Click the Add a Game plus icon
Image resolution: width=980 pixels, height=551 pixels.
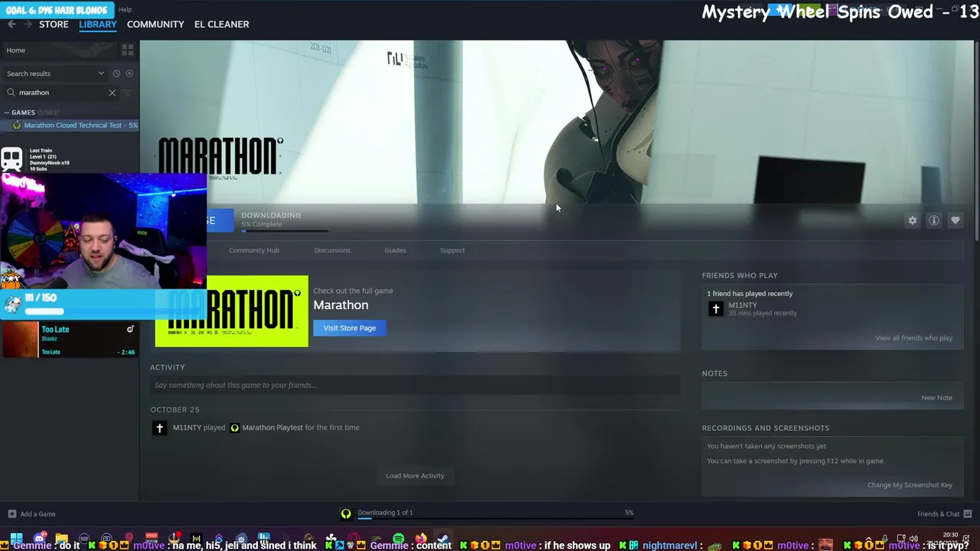(11, 514)
